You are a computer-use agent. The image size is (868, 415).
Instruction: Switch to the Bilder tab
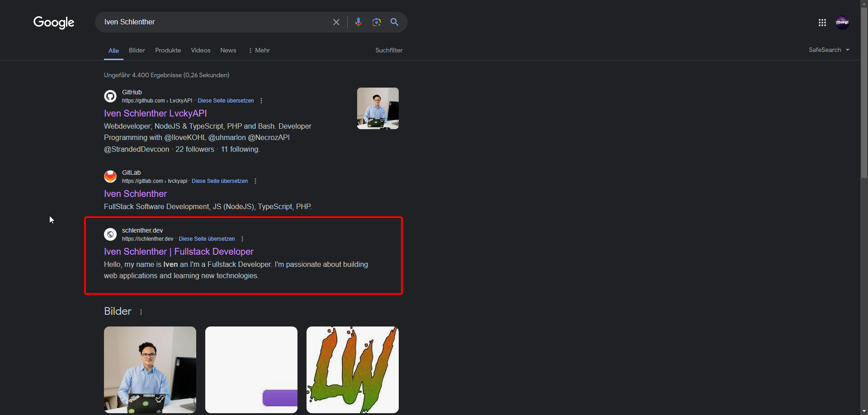tap(137, 51)
